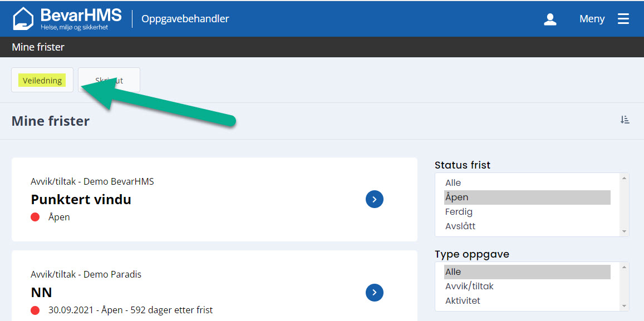Click the Meny text label
Image resolution: width=644 pixels, height=321 pixels.
[592, 19]
